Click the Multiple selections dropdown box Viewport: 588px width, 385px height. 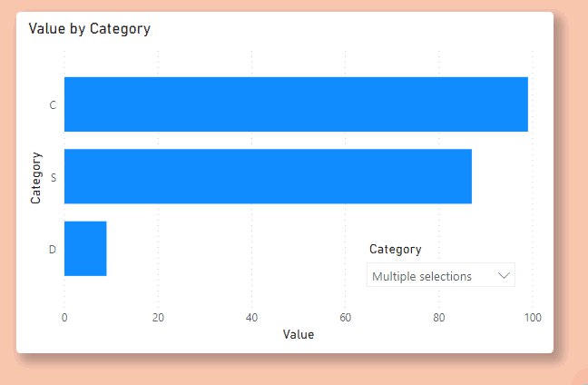pos(441,275)
